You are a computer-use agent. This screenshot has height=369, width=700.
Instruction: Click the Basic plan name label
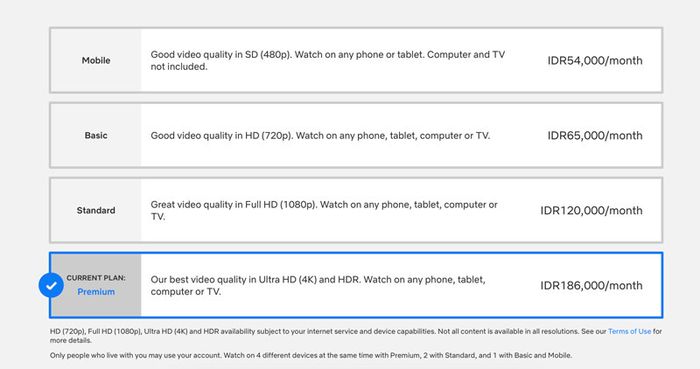pos(96,135)
